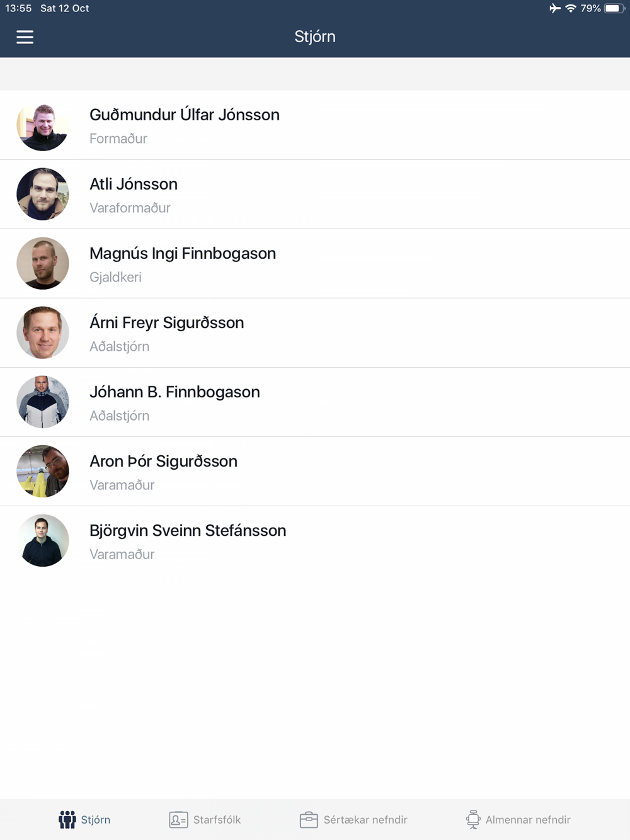Tap Atli Jónsson's avatar
Viewport: 630px width, 840px height.
pyautogui.click(x=43, y=194)
